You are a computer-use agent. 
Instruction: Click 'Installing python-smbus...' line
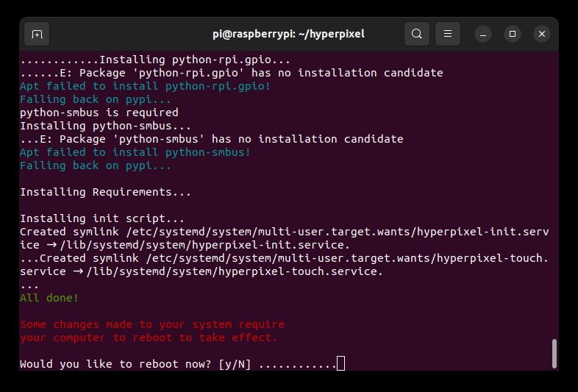pyautogui.click(x=105, y=125)
